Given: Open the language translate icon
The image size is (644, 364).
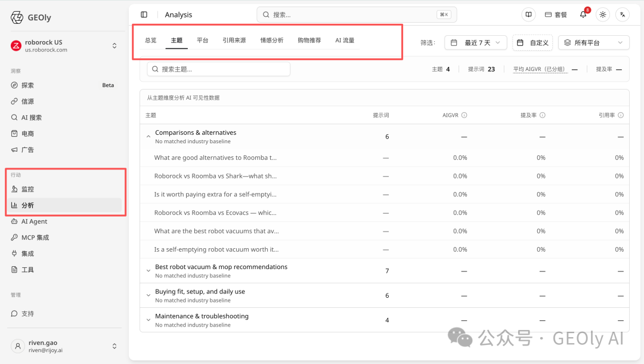Looking at the screenshot, I should pos(623,15).
